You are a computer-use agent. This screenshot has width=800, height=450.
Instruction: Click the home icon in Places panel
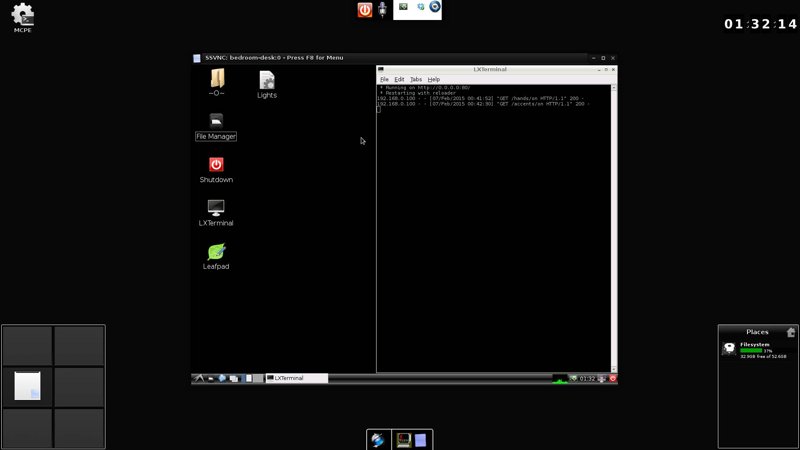(791, 332)
